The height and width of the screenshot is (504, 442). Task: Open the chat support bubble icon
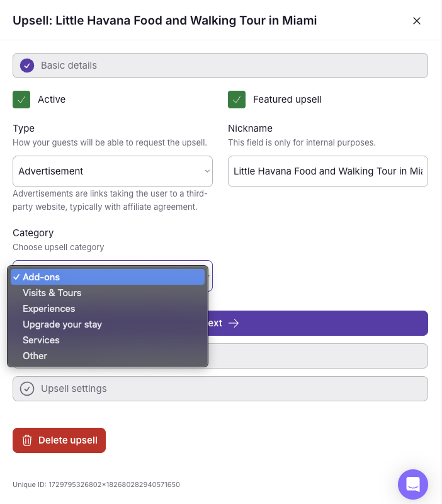[413, 484]
